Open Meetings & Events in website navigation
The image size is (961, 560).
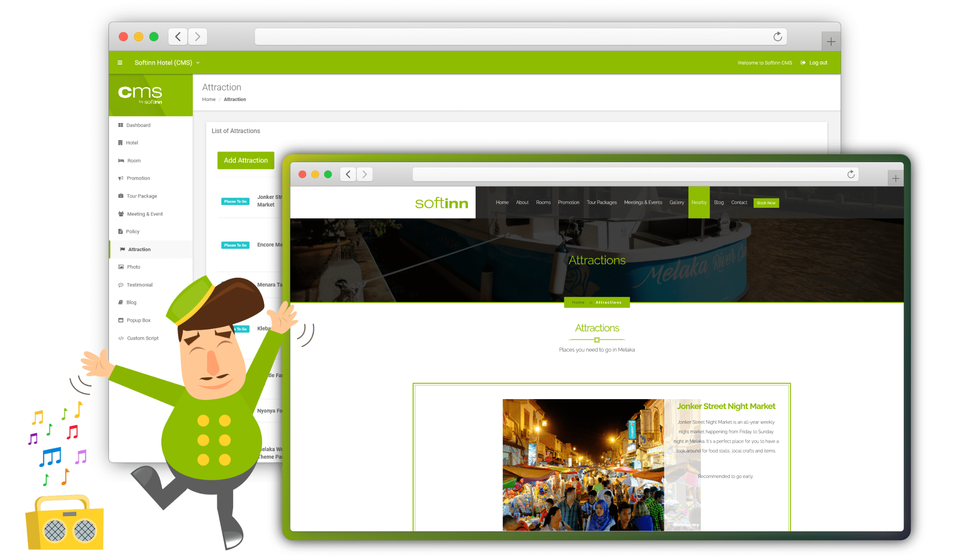tap(643, 202)
